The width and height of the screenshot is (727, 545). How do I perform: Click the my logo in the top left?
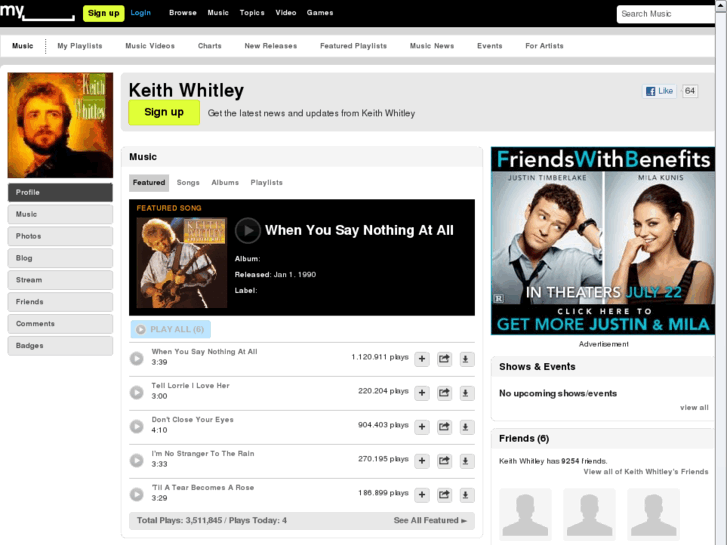pos(37,12)
